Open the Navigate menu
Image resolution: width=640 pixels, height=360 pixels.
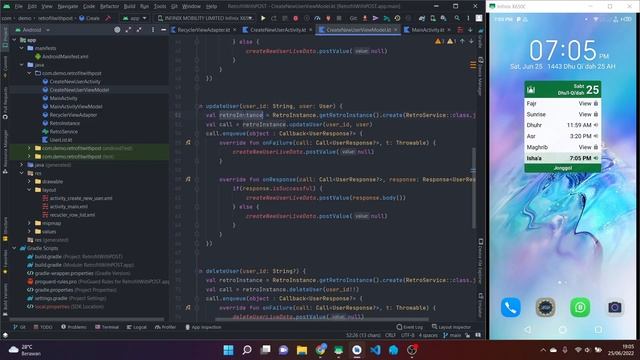click(68, 7)
